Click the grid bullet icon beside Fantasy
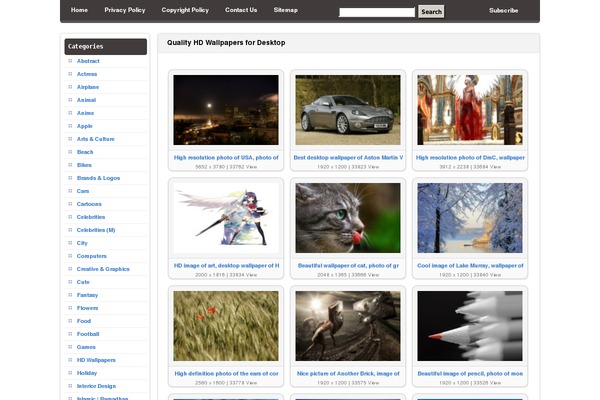This screenshot has width=600, height=400. (70, 295)
